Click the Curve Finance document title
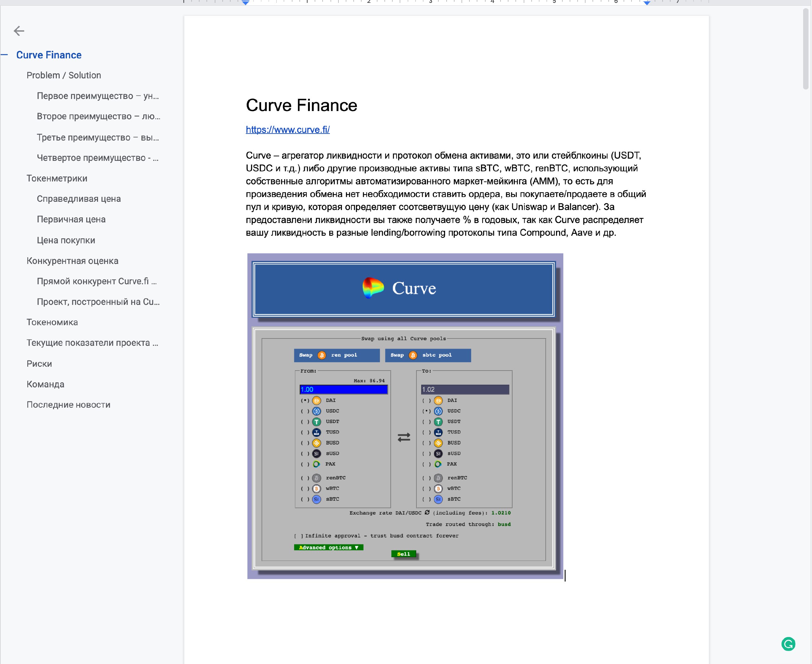This screenshot has height=664, width=812. click(x=301, y=105)
